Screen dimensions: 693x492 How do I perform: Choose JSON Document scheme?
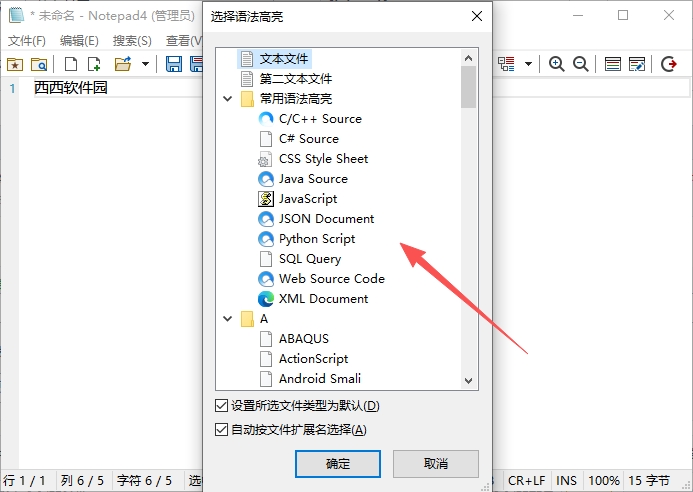(327, 219)
